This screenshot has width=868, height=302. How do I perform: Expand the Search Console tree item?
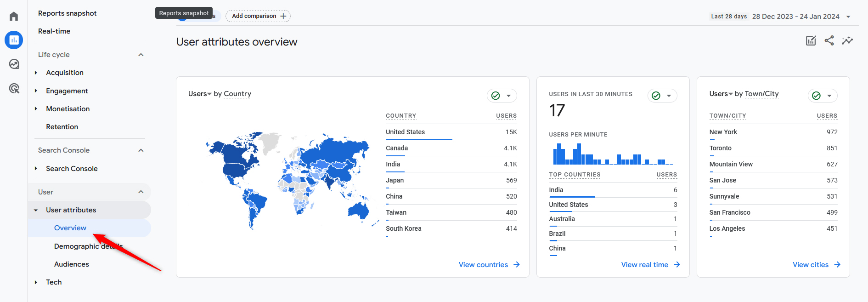[x=36, y=169]
